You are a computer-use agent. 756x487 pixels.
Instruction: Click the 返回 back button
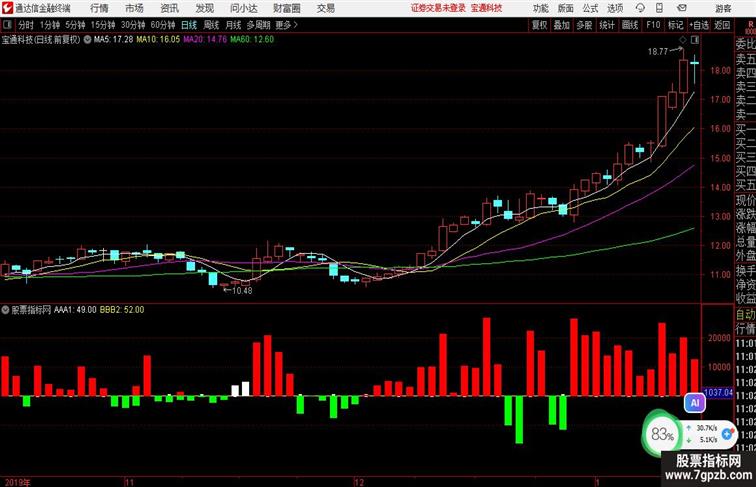click(722, 25)
